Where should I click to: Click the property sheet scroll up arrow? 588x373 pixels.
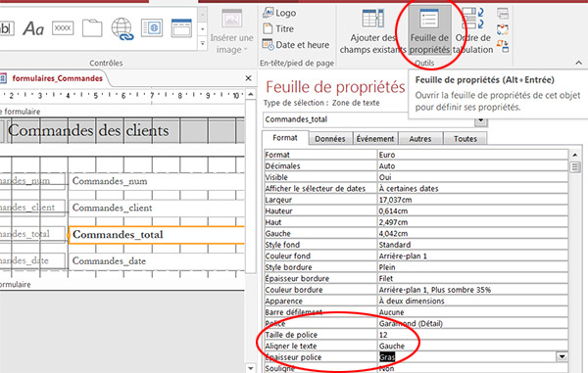pyautogui.click(x=575, y=155)
